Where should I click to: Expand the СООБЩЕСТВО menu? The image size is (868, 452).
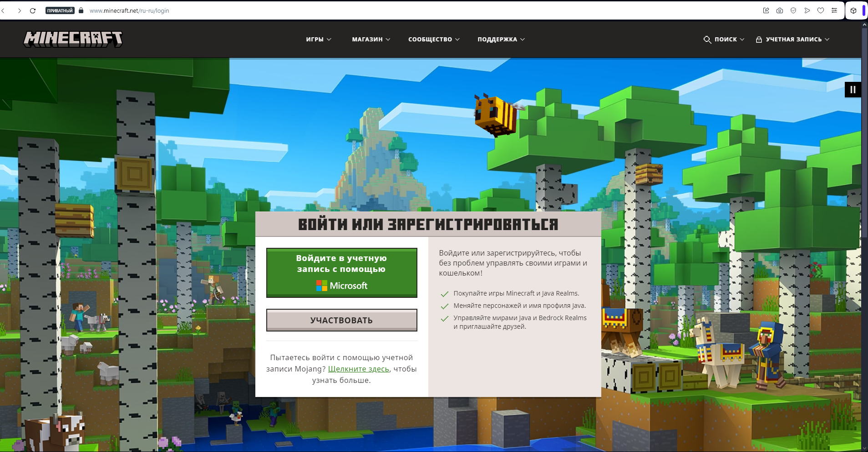(x=434, y=40)
